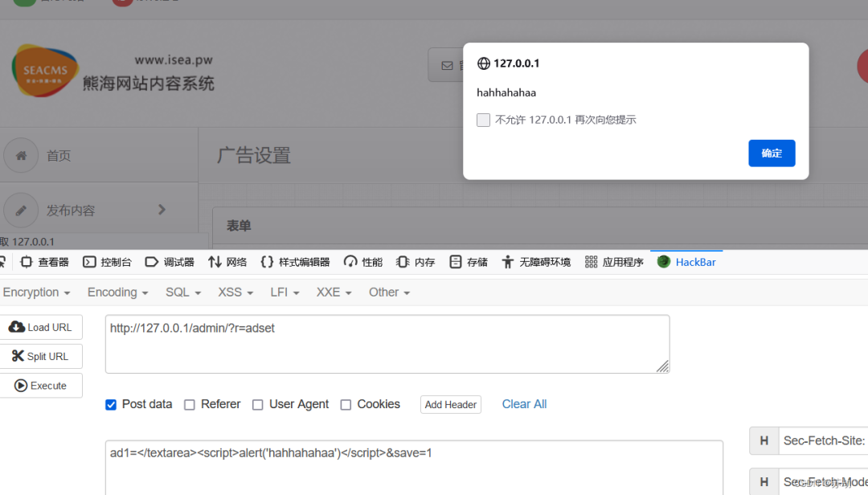
Task: Click the Sec-Fetch-Mode header field
Action: coord(823,481)
